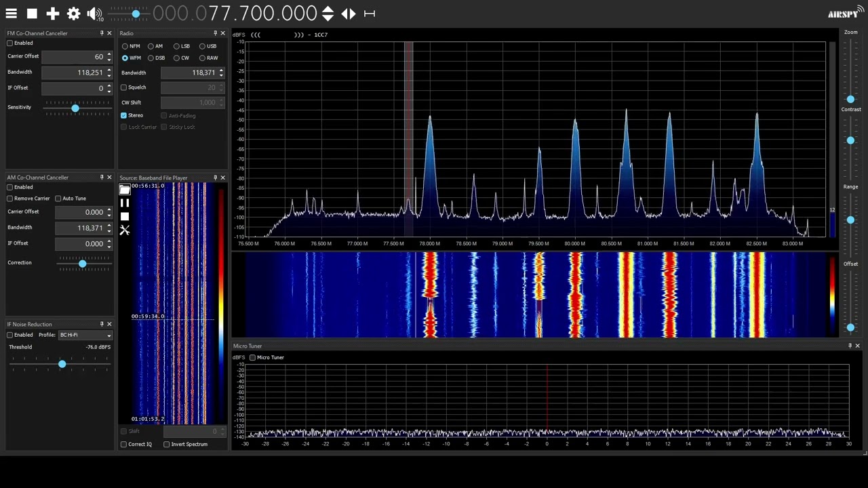Viewport: 868px width, 488px height.
Task: Add a new slice with plus icon
Action: pyautogui.click(x=53, y=14)
